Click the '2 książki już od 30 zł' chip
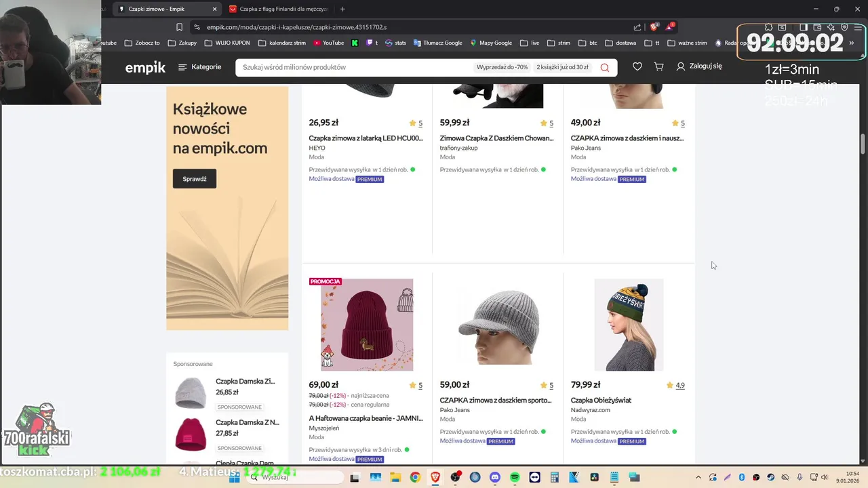868x488 pixels. coord(562,67)
